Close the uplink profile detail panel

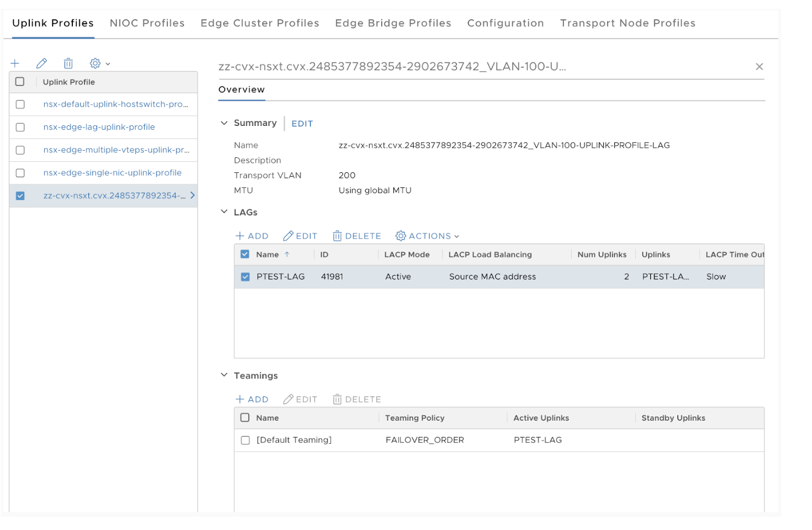[x=759, y=67]
